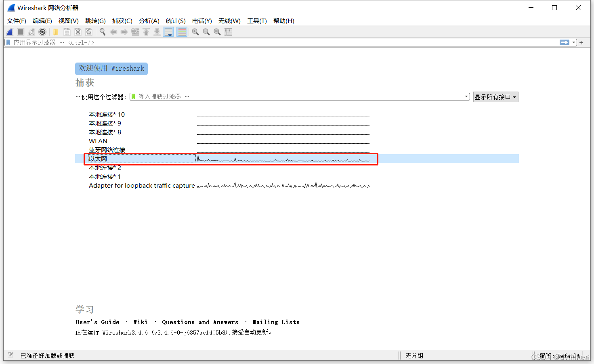Zoom in on packet text

(195, 32)
